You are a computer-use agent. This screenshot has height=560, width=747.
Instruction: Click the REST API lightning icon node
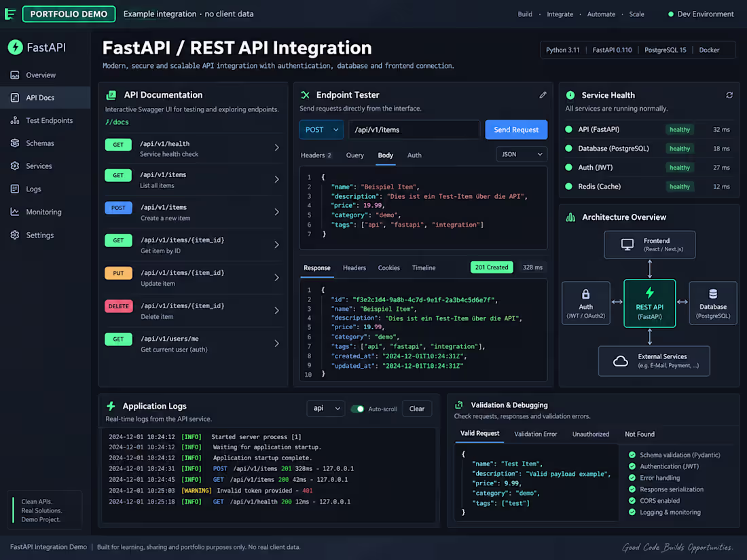point(649,293)
